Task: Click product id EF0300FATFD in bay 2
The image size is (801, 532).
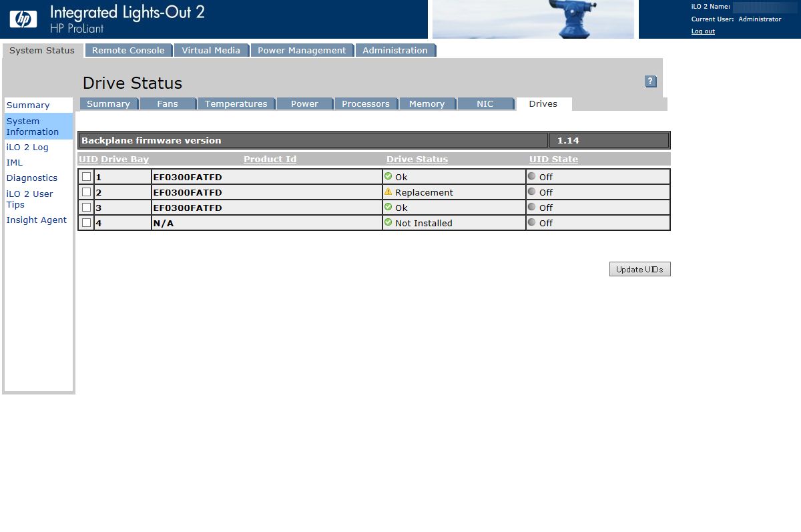Action: click(x=188, y=192)
